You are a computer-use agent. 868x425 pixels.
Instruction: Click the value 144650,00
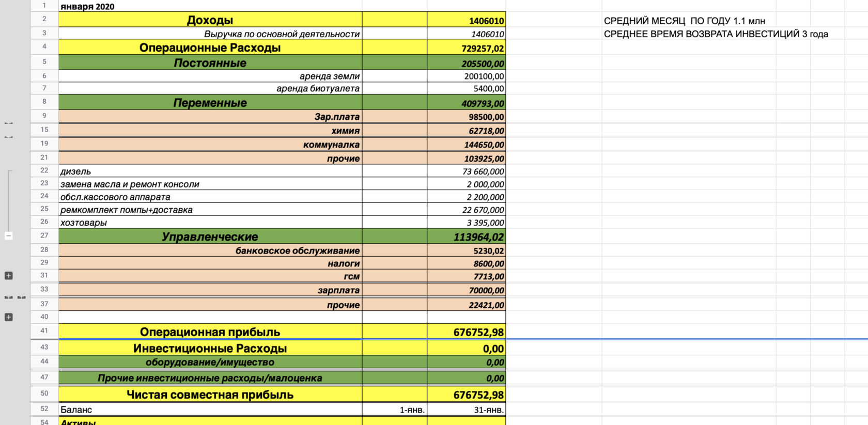tap(467, 145)
